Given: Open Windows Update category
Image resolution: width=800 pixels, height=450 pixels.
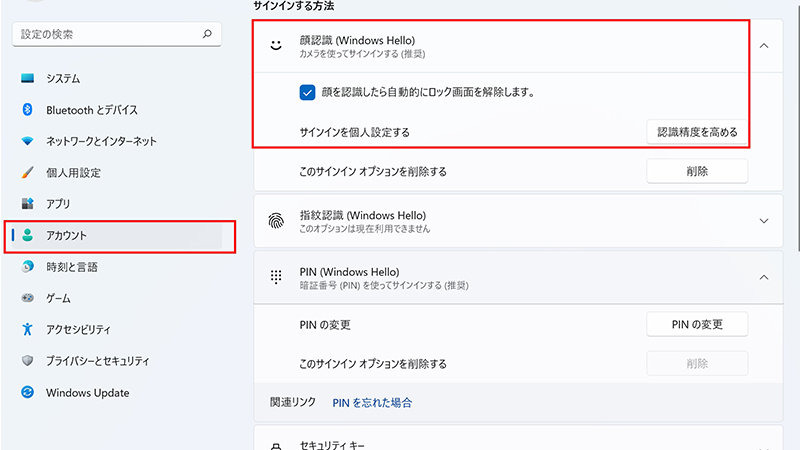Looking at the screenshot, I should 117,392.
